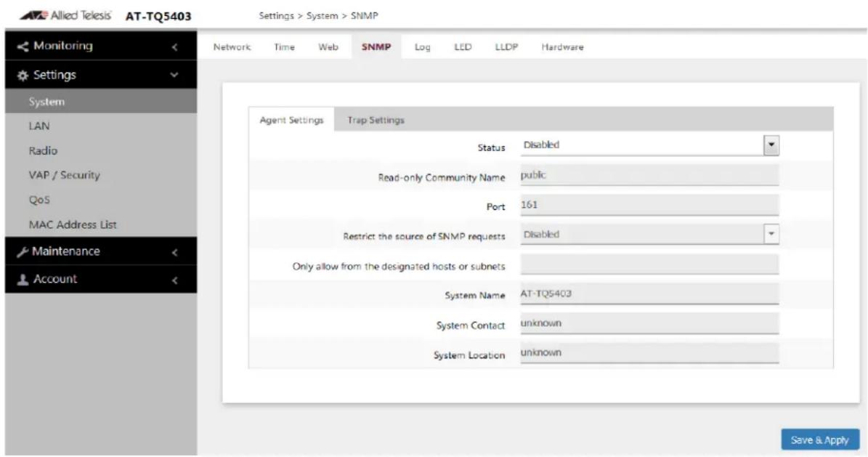Screen dimensions: 868x457
Task: Click the Maintenance wrench icon
Action: [x=23, y=252]
